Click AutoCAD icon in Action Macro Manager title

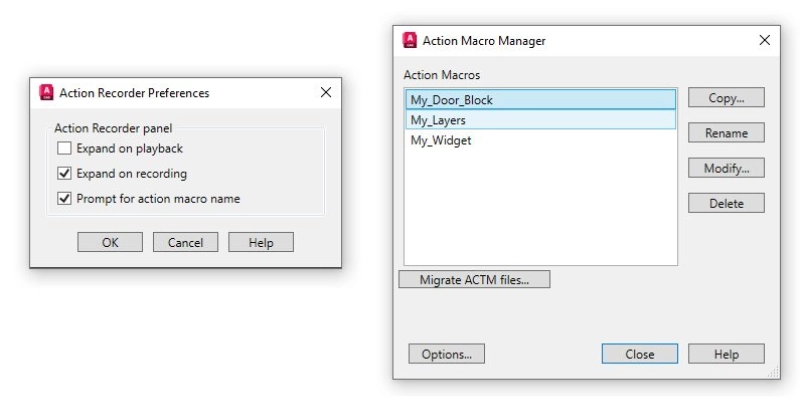click(409, 40)
